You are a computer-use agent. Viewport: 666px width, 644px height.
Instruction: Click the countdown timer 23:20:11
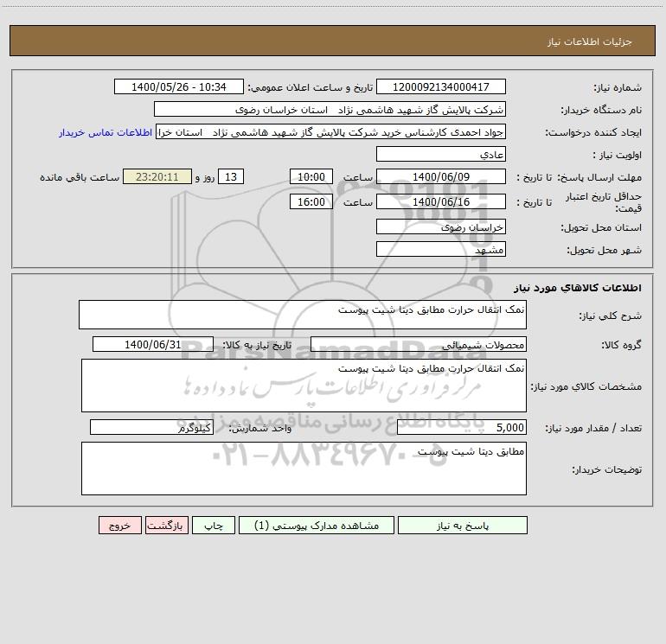pos(157,176)
